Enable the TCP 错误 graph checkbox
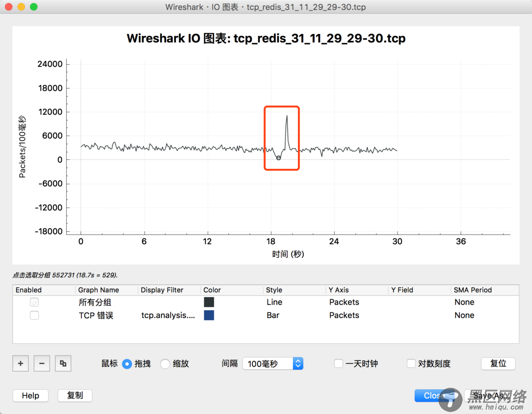Viewport: 532px width, 414px height. (x=34, y=315)
